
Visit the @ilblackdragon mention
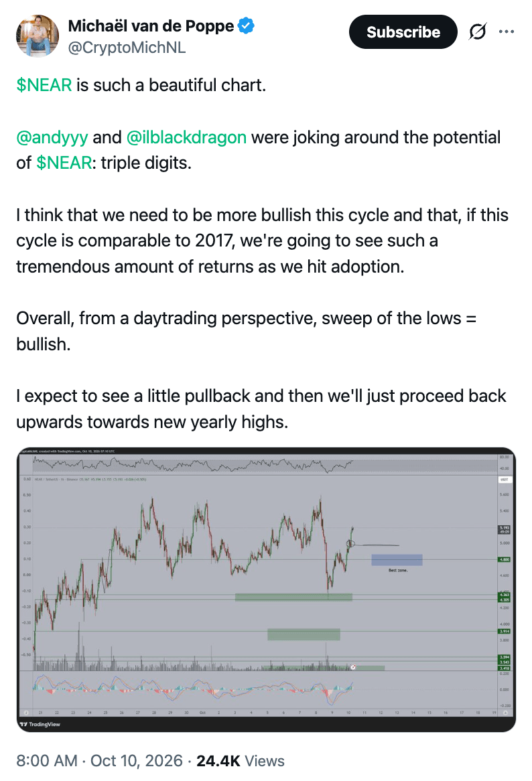coord(186,137)
